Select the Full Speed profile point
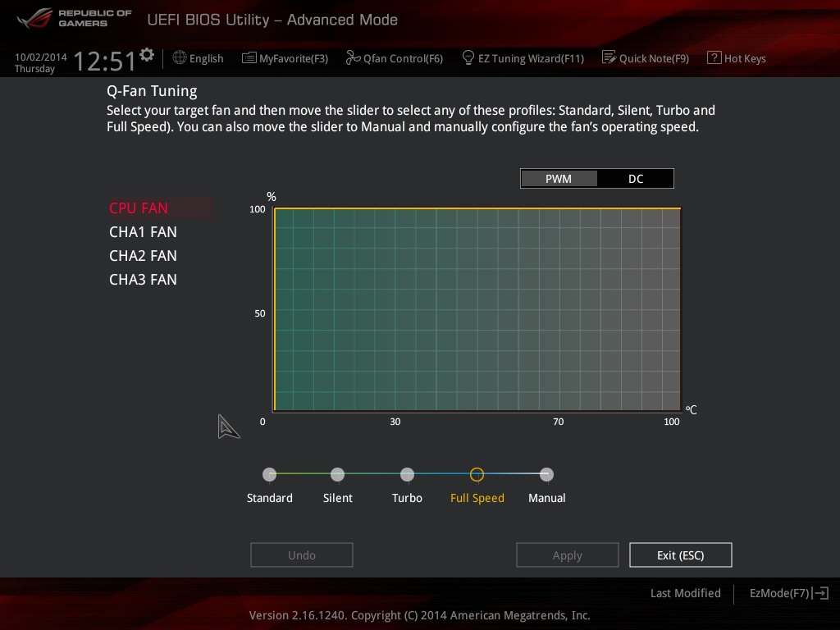Viewport: 840px width, 630px height. pos(477,475)
